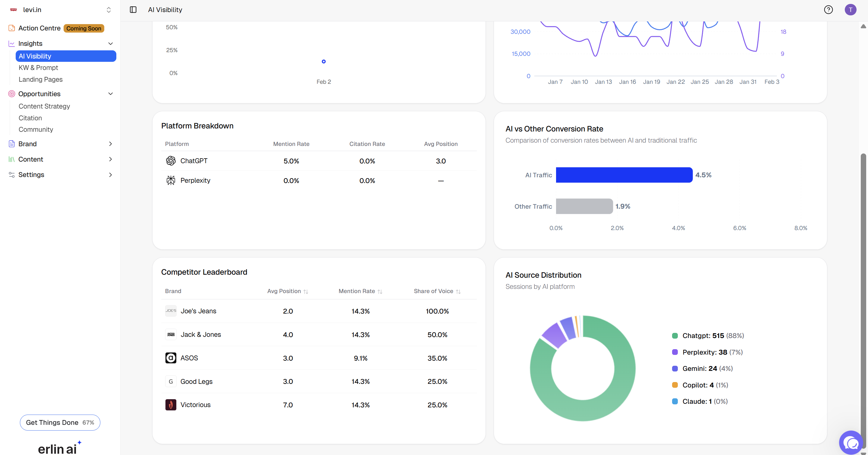Viewport: 868px width, 455px height.
Task: Go to Content Strategy
Action: coord(44,106)
